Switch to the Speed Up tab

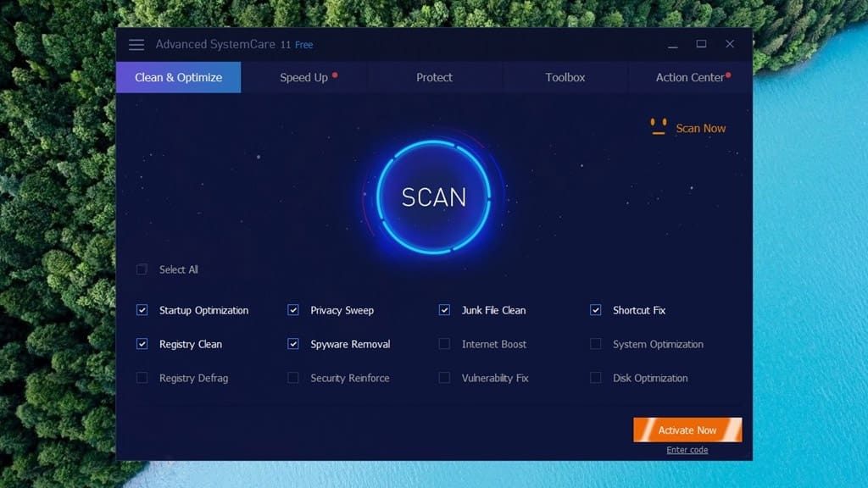(x=304, y=77)
